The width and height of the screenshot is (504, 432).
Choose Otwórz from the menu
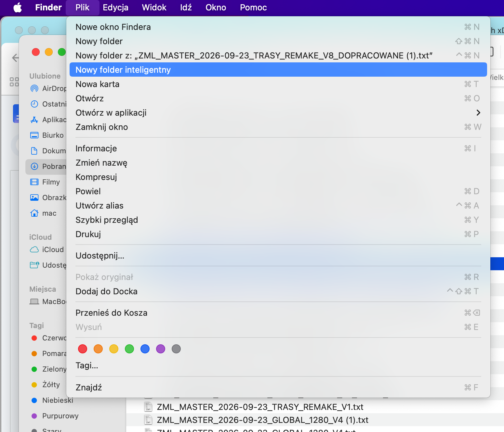coord(278,98)
